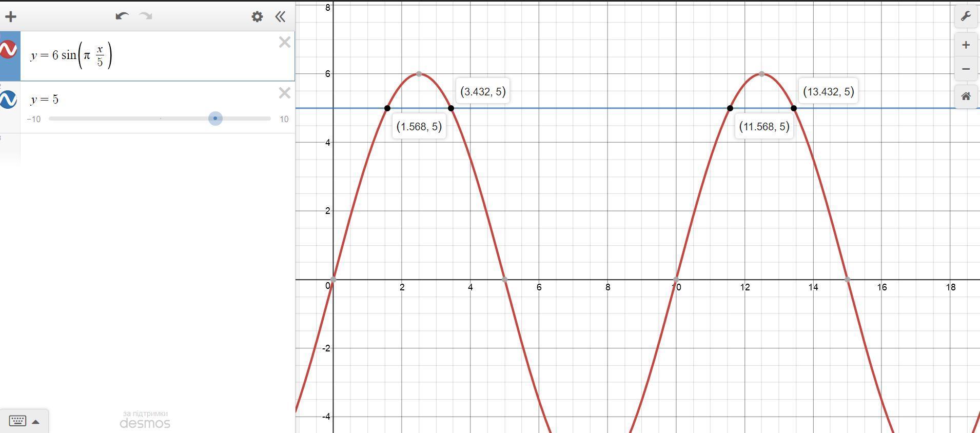Open the Add Item plus menu

tap(11, 16)
